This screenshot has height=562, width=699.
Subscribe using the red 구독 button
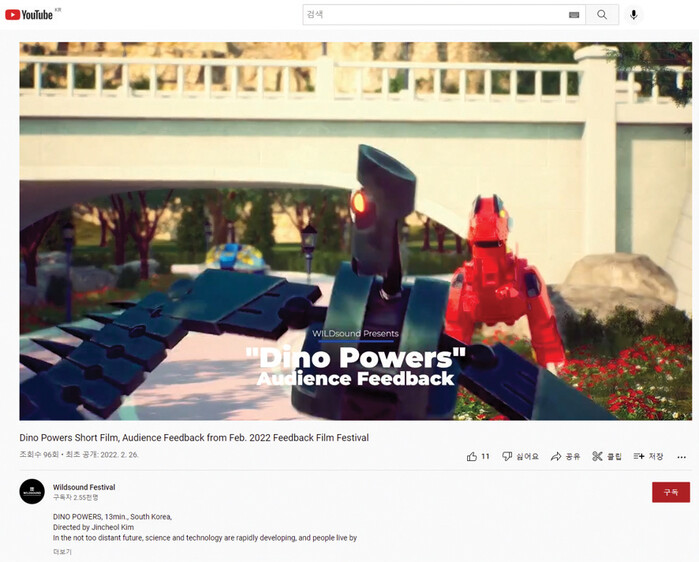(x=671, y=492)
